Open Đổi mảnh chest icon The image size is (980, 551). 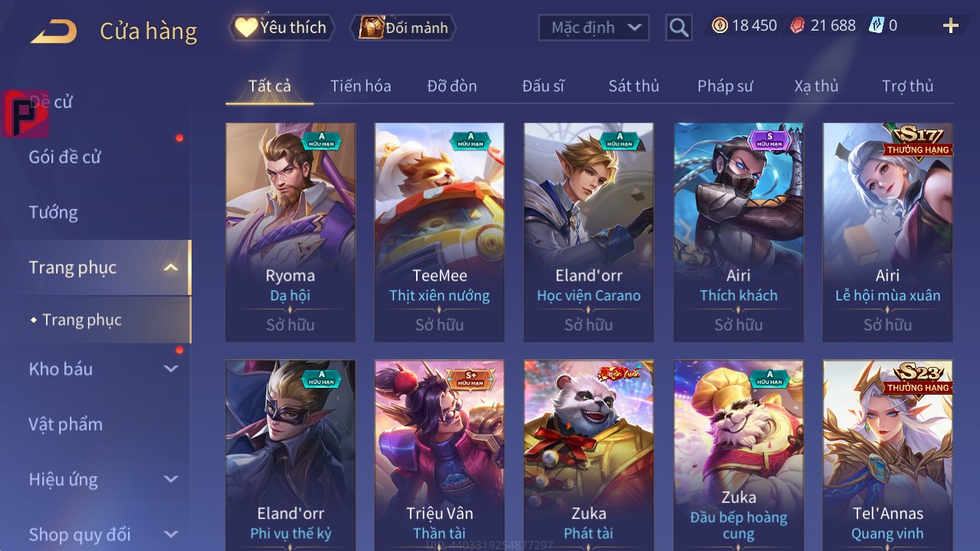point(403,28)
